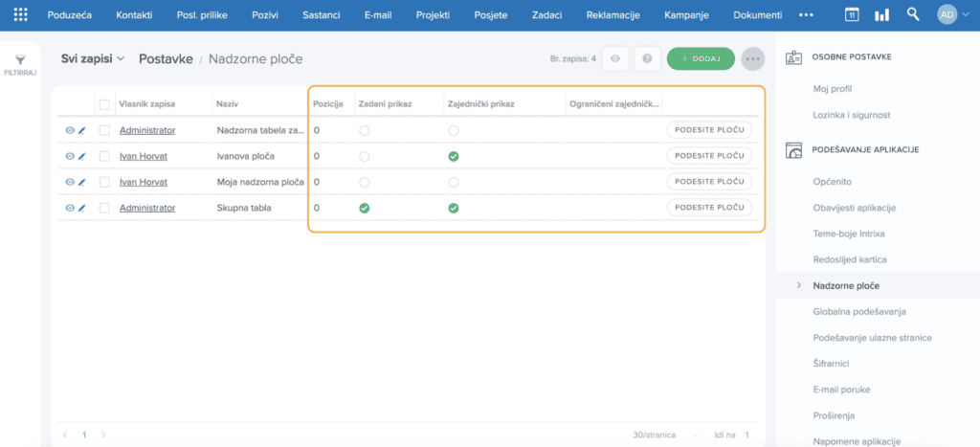
Task: Edit the Ivanova ploča record pencil
Action: click(x=81, y=156)
